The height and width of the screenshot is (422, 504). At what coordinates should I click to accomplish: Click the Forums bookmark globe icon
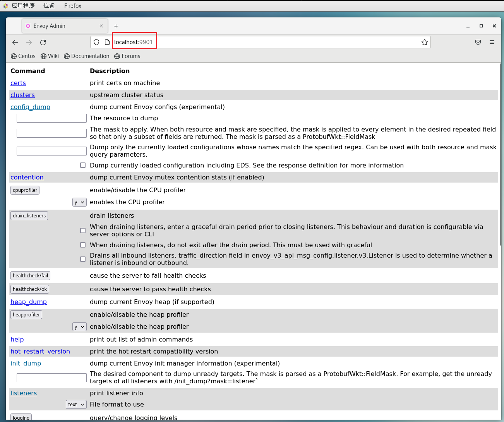pyautogui.click(x=117, y=56)
